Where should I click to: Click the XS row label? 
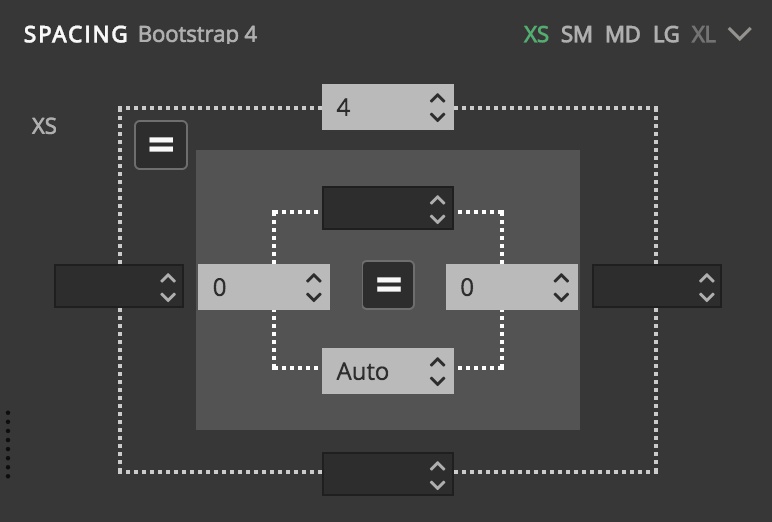(x=44, y=126)
